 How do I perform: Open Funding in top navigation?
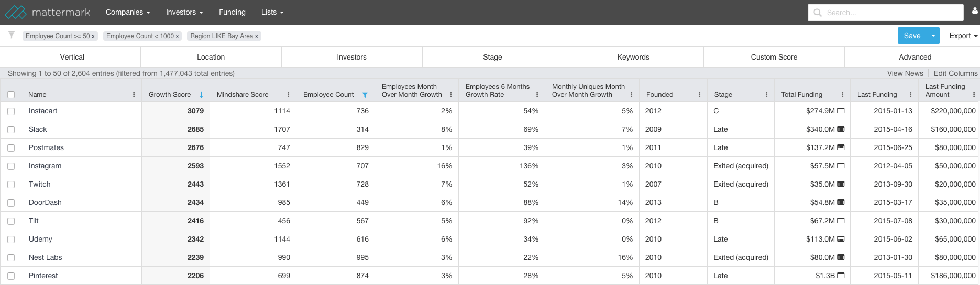pos(232,12)
